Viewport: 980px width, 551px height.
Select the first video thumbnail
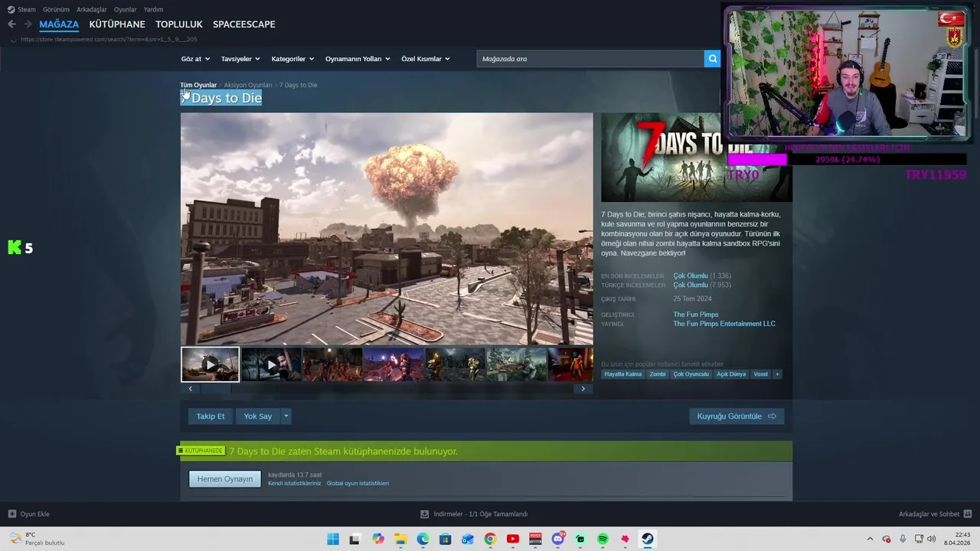[210, 365]
